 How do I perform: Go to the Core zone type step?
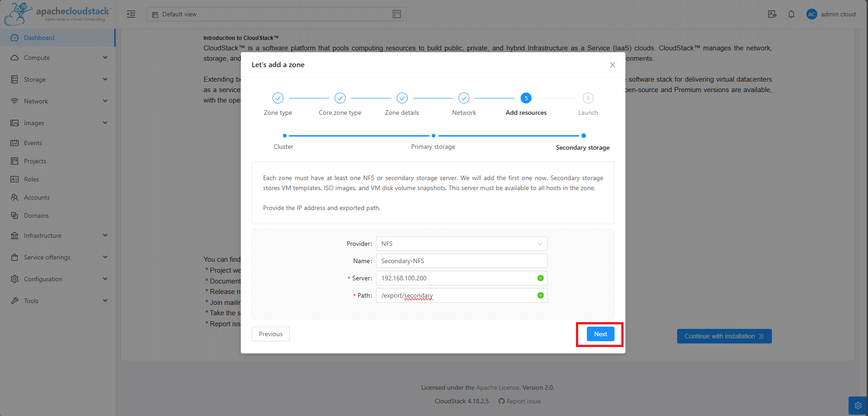pyautogui.click(x=340, y=104)
